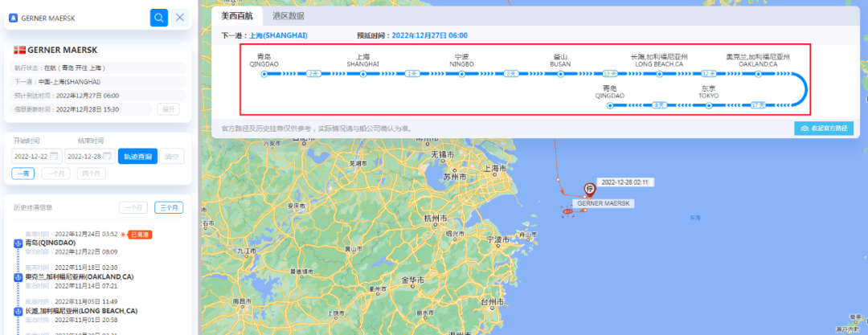Click the blue official route button

coord(823,129)
